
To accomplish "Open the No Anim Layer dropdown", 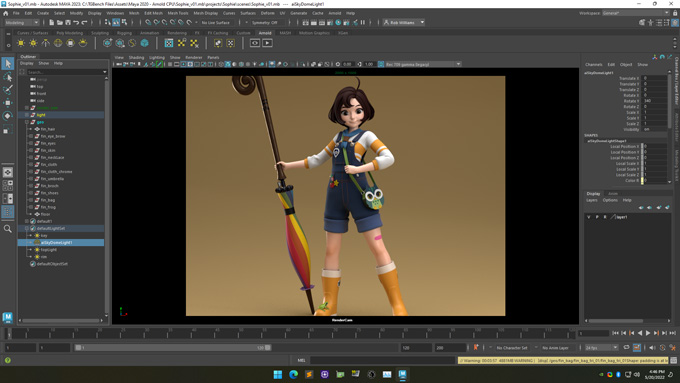I will [x=558, y=348].
